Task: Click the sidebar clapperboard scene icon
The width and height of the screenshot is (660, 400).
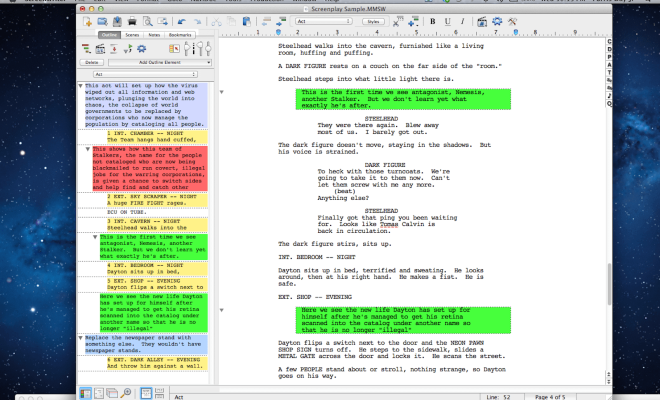Action: click(100, 49)
